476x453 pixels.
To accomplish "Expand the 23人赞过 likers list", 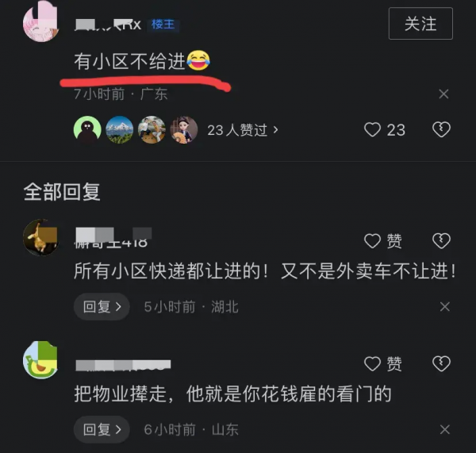I will [x=243, y=130].
